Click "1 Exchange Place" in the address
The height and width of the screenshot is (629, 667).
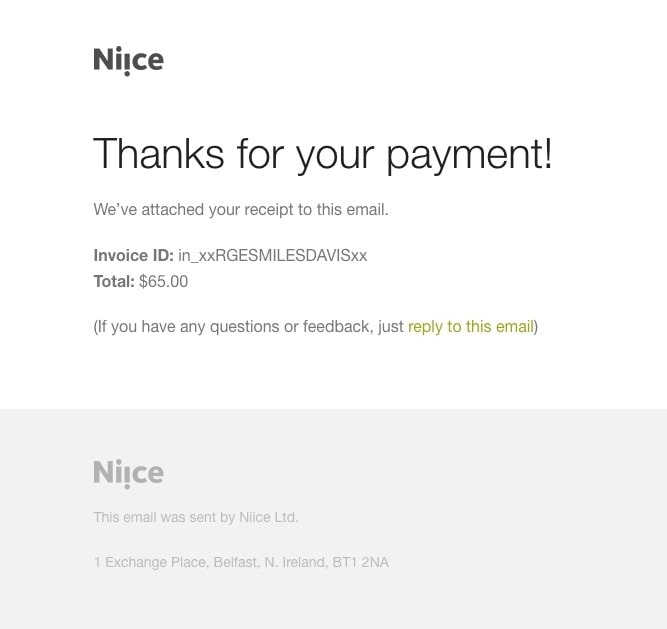(x=149, y=562)
